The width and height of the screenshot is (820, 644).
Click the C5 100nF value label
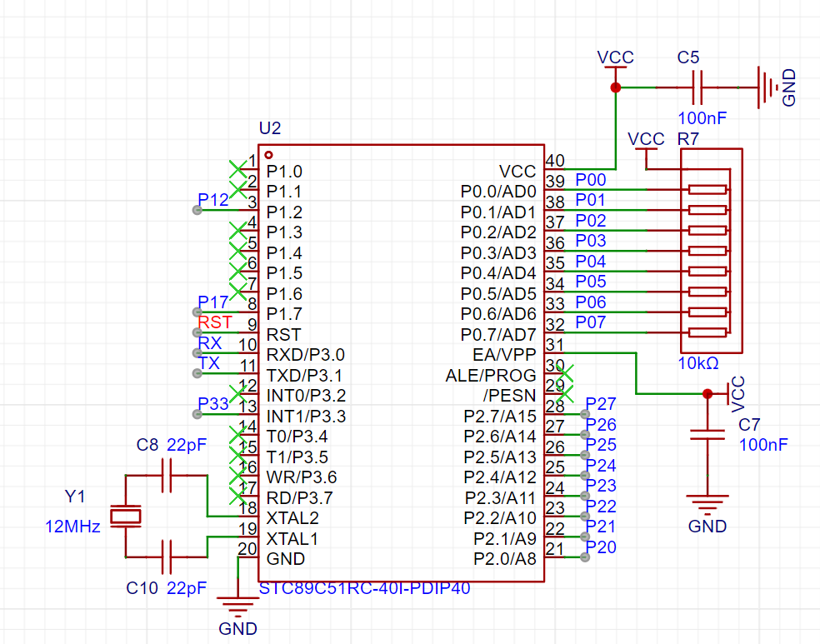pos(702,118)
